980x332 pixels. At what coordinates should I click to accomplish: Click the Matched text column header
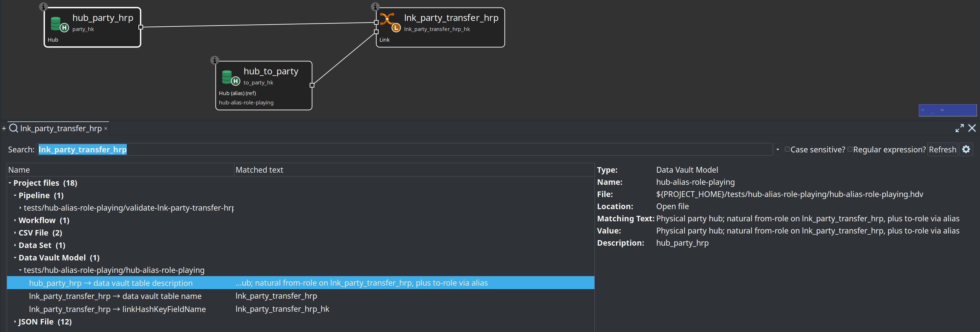414,170
